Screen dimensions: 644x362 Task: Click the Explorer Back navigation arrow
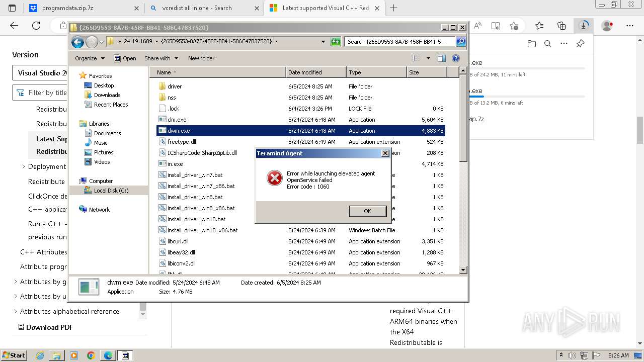point(77,42)
